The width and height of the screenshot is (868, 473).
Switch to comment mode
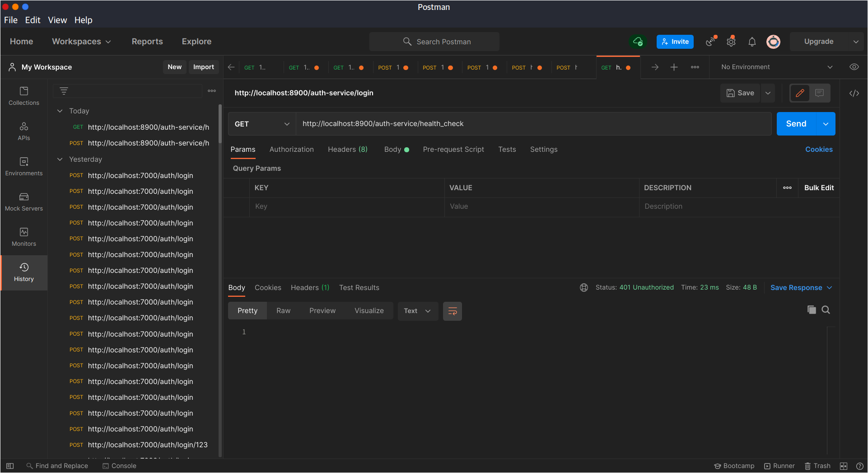(820, 93)
